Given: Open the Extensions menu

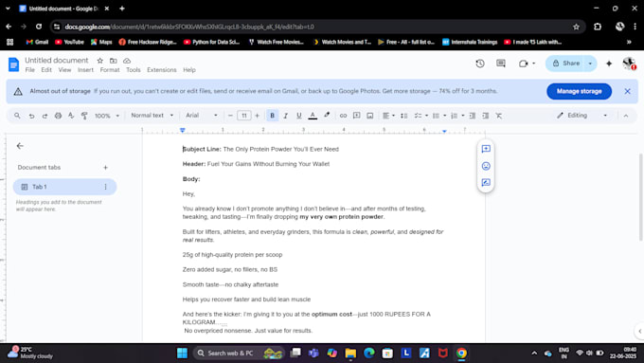Looking at the screenshot, I should point(162,70).
